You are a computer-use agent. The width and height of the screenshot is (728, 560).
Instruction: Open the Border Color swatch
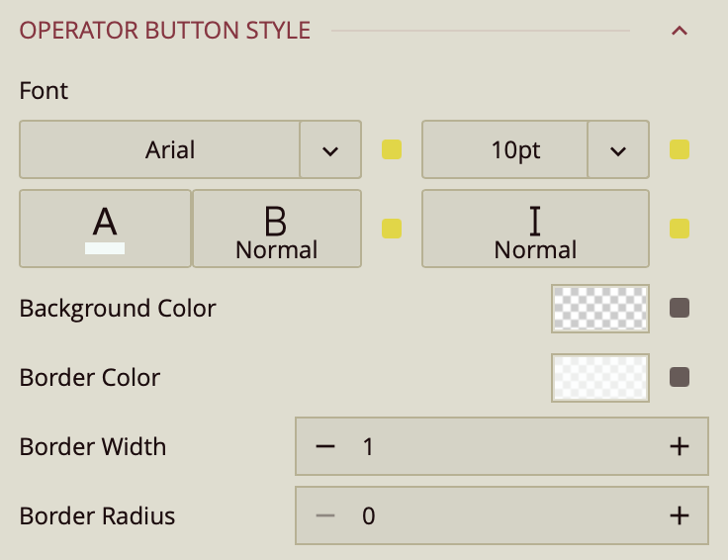(599, 378)
